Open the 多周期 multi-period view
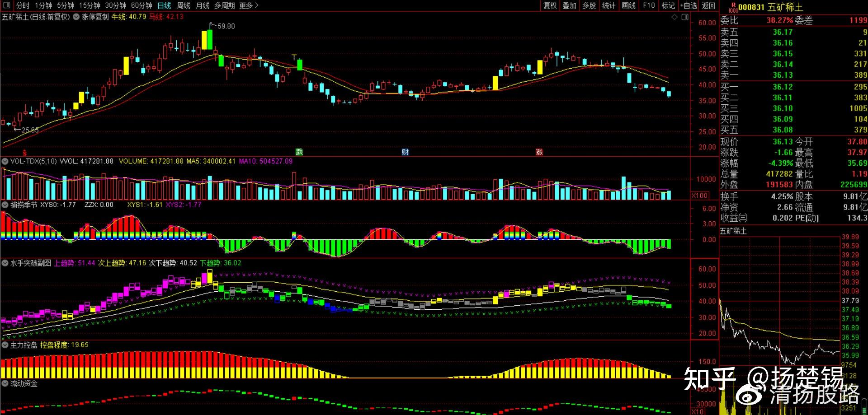This screenshot has width=868, height=415. 225,5
